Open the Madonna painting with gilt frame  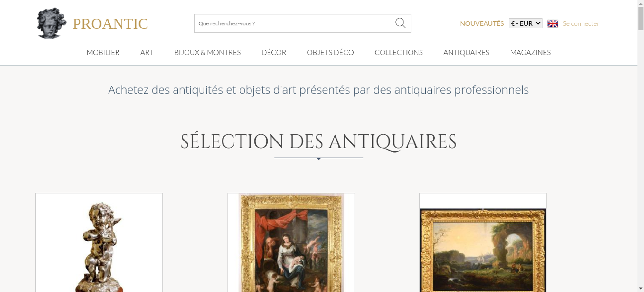click(291, 243)
